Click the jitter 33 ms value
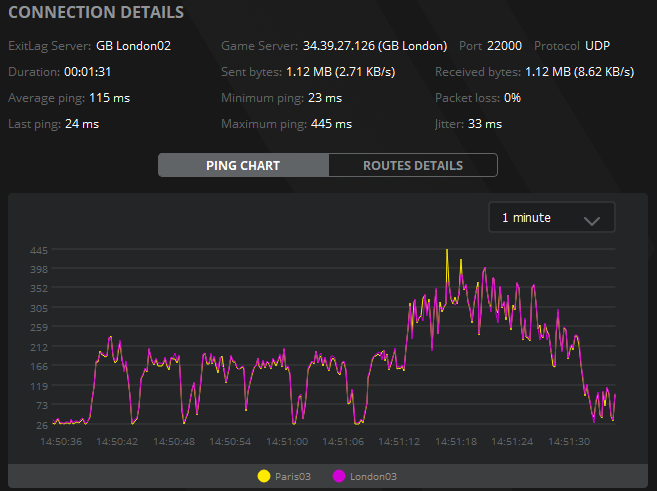 pos(485,124)
